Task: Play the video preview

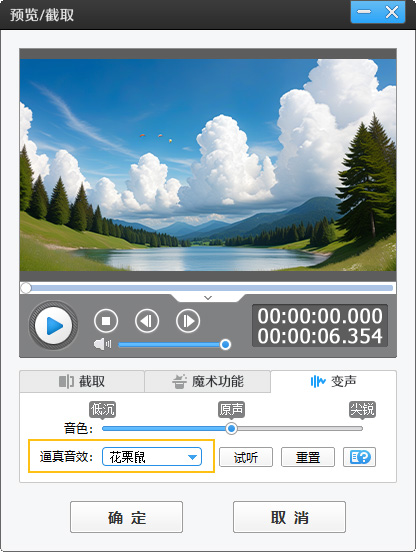Action: (53, 325)
